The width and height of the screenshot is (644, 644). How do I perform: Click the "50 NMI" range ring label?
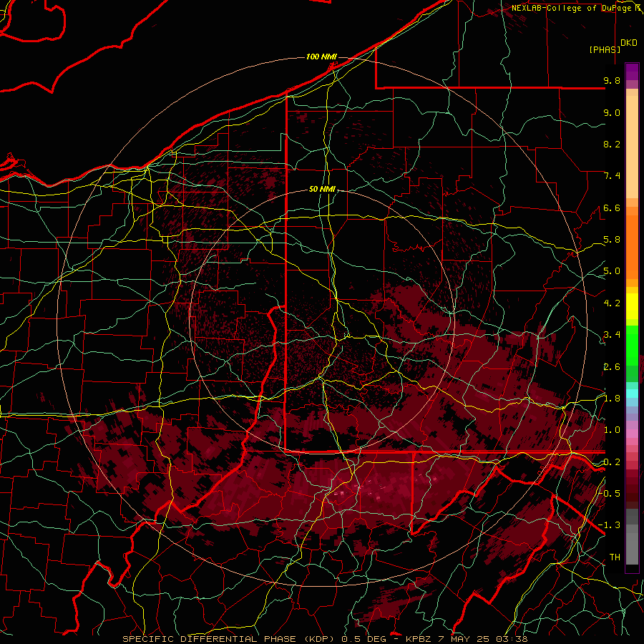pos(322,190)
